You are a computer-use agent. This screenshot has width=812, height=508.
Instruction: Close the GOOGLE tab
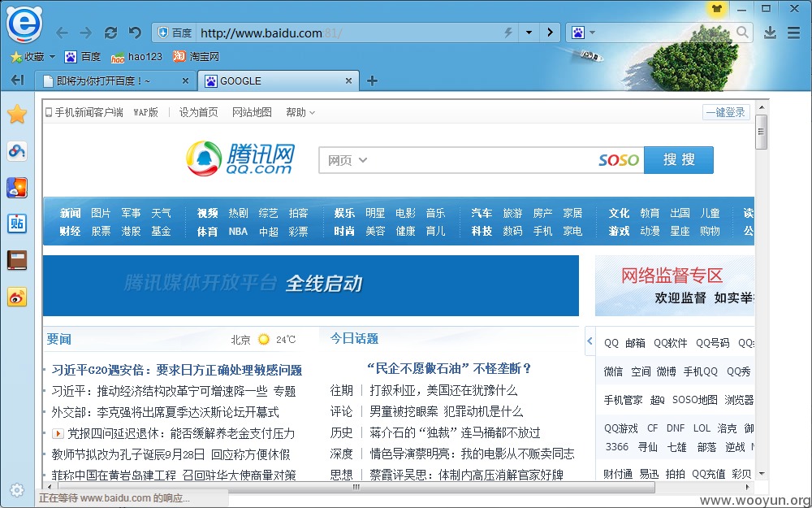[x=348, y=80]
